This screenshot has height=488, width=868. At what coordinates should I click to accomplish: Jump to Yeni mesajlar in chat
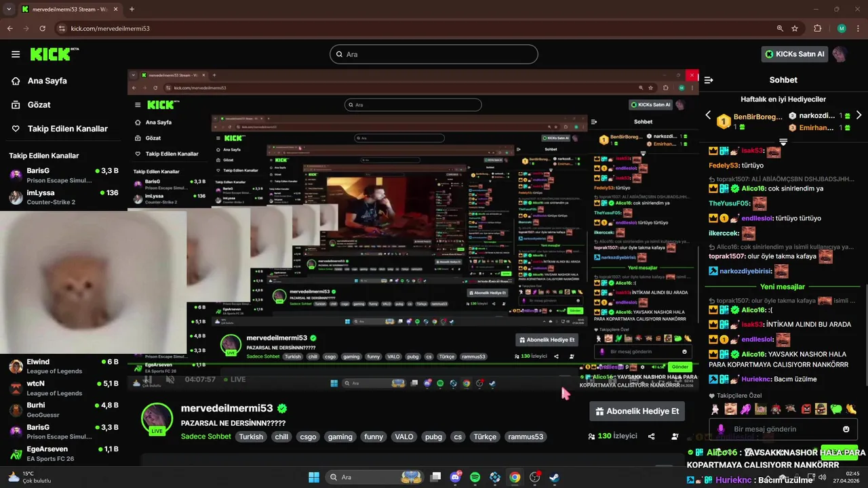click(x=783, y=287)
